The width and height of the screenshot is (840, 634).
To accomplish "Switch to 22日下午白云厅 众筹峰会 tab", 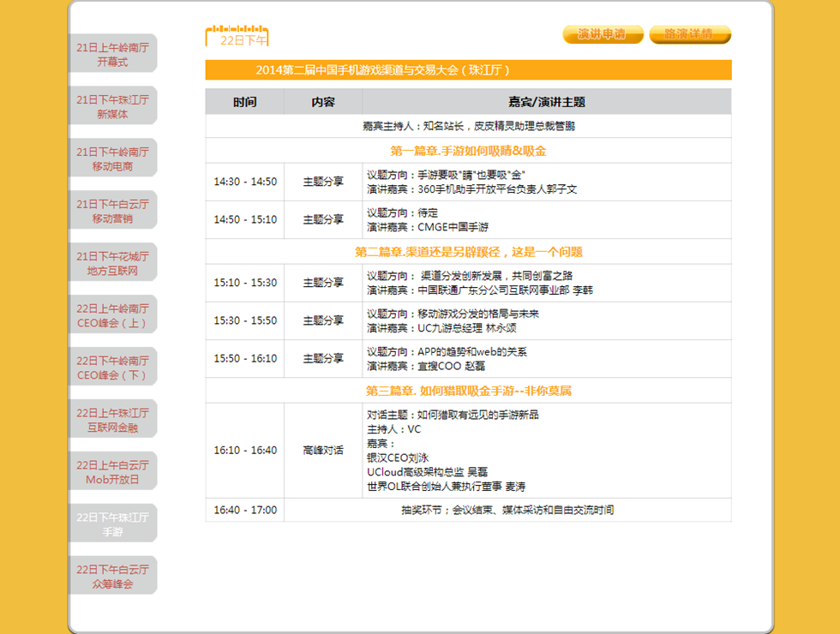I will (113, 576).
